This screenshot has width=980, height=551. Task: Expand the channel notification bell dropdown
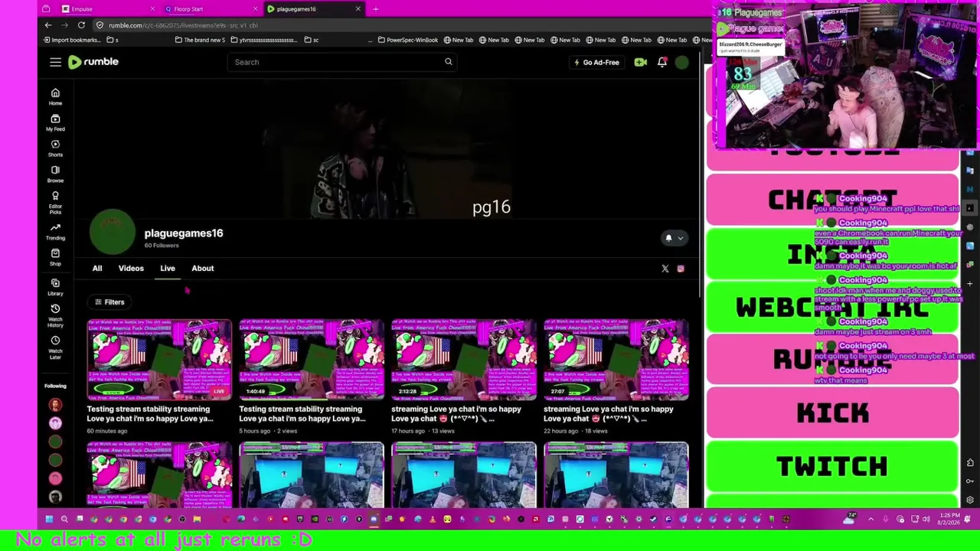point(674,238)
